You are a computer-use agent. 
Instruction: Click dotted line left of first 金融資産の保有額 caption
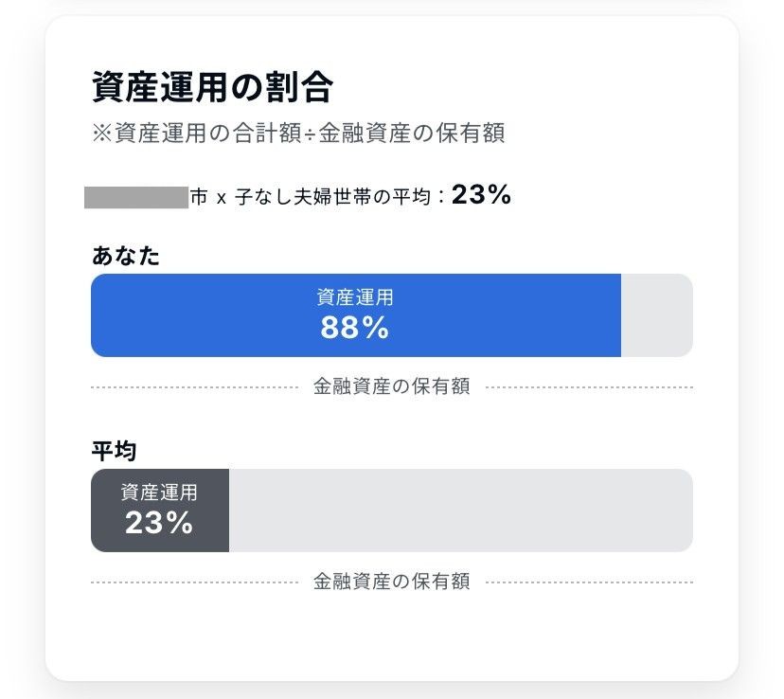pyautogui.click(x=194, y=387)
